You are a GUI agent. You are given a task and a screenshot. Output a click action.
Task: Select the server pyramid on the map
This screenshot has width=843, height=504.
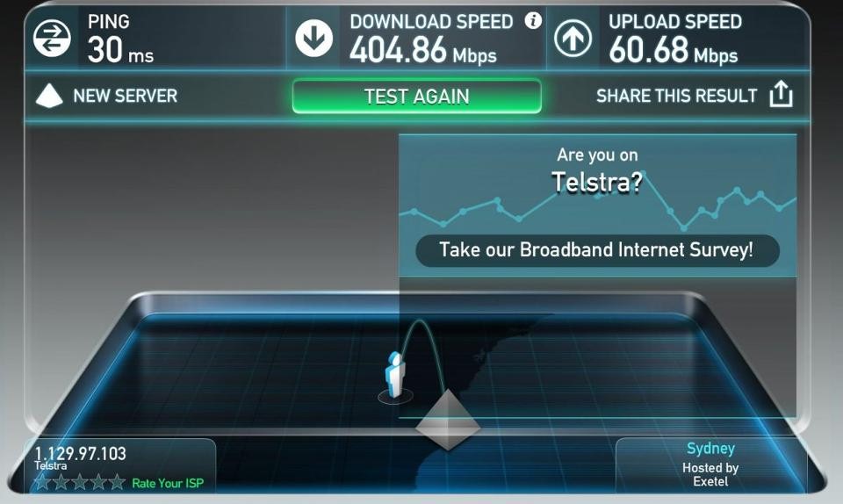(x=448, y=421)
